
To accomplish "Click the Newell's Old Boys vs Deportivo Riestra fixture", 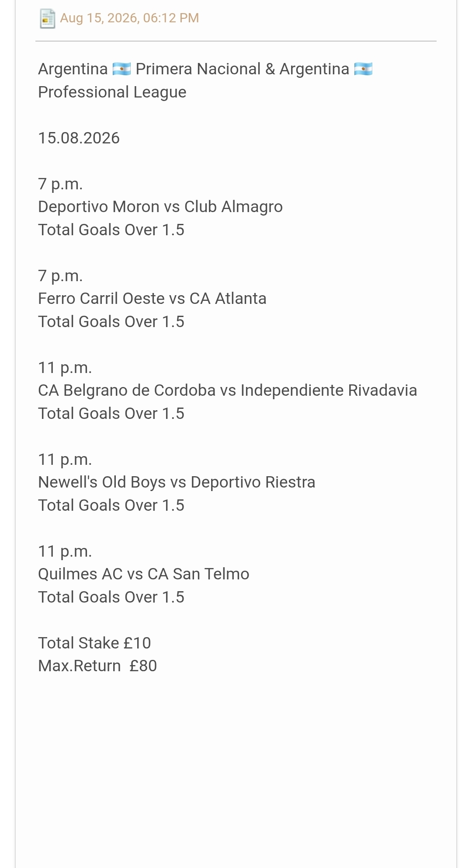I will click(177, 482).
